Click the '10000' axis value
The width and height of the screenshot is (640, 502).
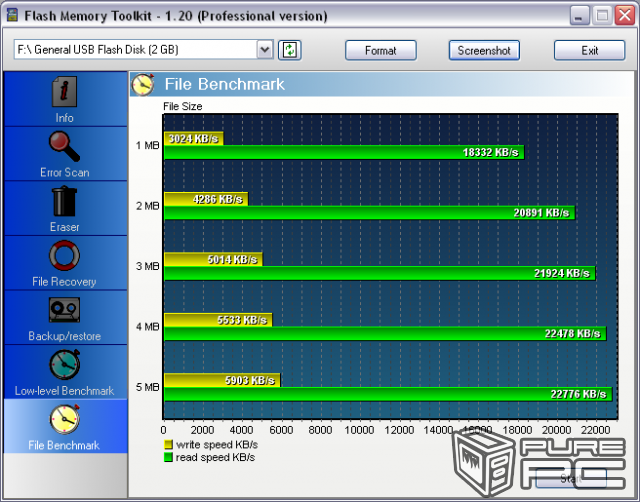coord(360,430)
